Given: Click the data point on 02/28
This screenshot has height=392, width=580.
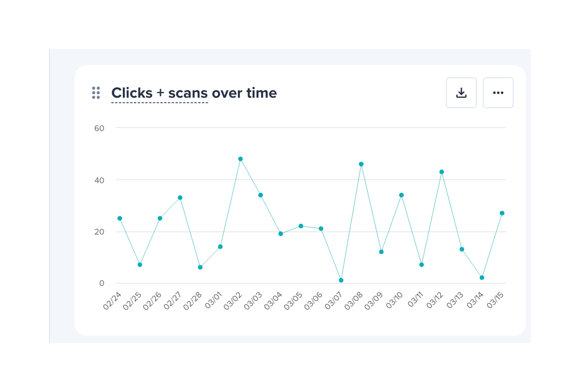Looking at the screenshot, I should 200,266.
